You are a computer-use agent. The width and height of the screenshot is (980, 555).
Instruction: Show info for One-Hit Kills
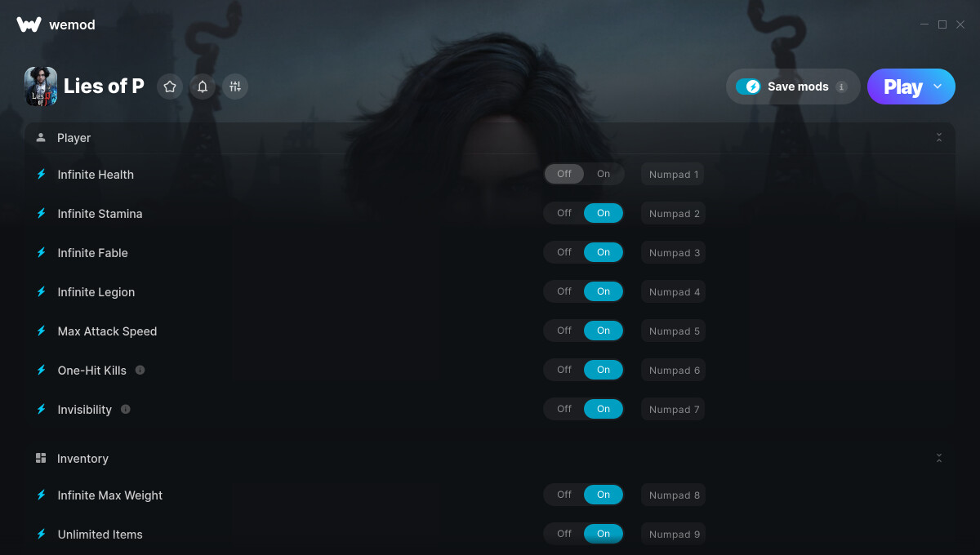pyautogui.click(x=140, y=370)
